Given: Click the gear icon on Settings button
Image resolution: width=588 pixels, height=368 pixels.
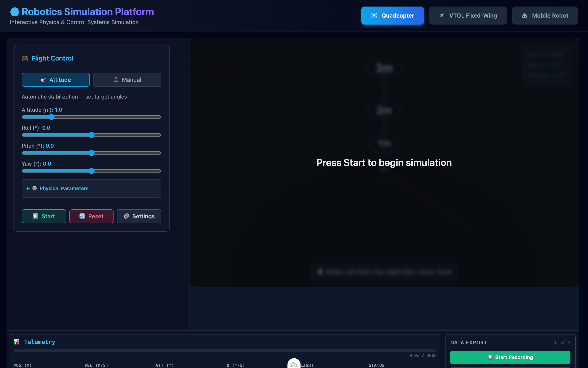Looking at the screenshot, I should coord(126,216).
